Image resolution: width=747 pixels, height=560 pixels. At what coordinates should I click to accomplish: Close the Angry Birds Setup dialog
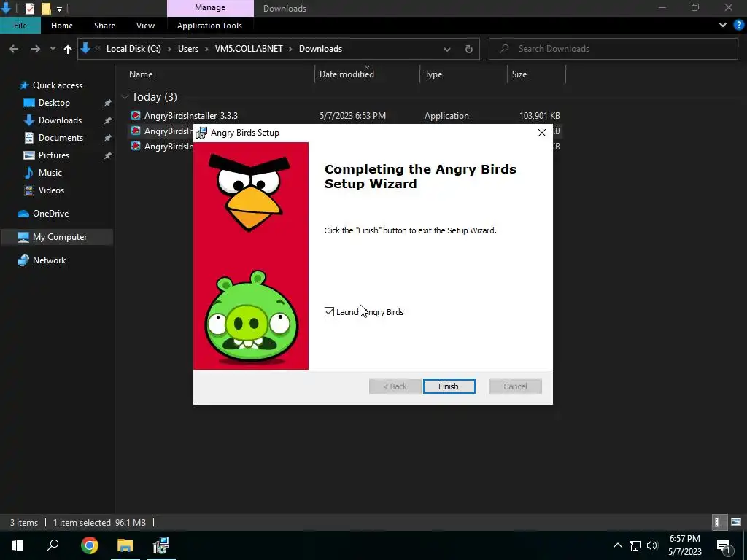[542, 133]
